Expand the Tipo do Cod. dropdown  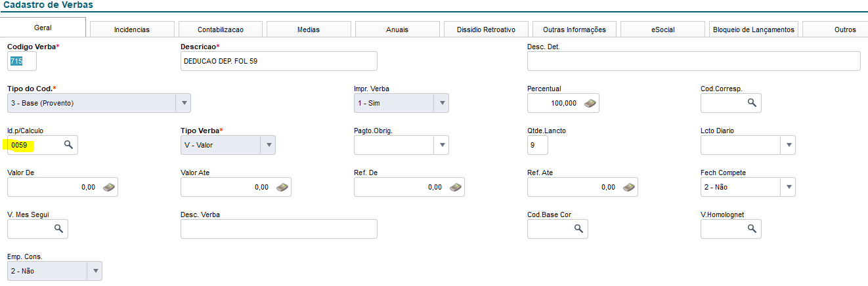pyautogui.click(x=183, y=103)
